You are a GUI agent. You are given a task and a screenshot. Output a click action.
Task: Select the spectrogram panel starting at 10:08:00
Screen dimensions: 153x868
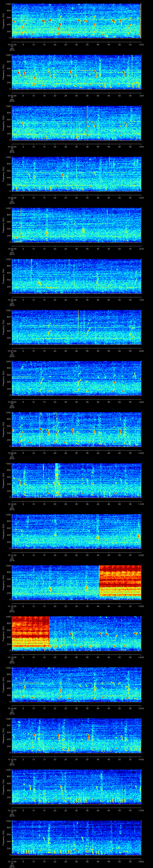pos(76,378)
